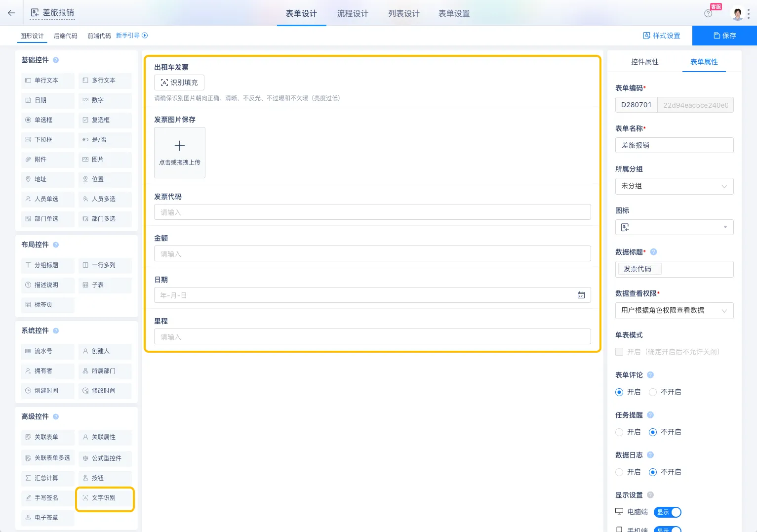Select 开启 for 表单评论
Image resolution: width=757 pixels, height=532 pixels.
tap(619, 392)
